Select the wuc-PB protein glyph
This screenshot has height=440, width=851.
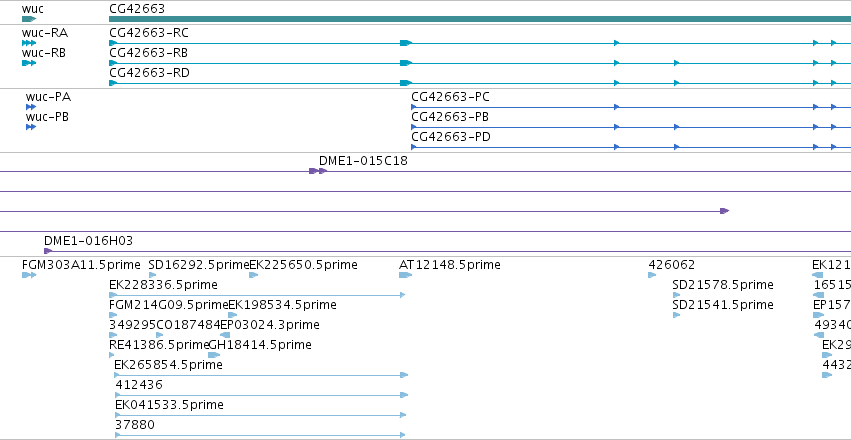[x=31, y=127]
